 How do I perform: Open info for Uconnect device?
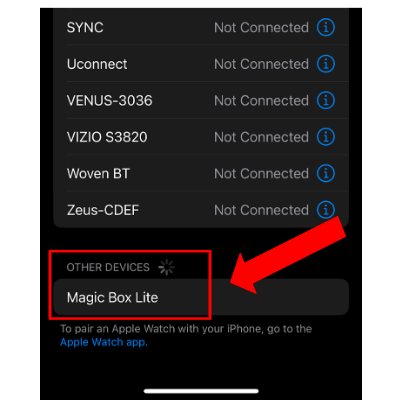326,64
